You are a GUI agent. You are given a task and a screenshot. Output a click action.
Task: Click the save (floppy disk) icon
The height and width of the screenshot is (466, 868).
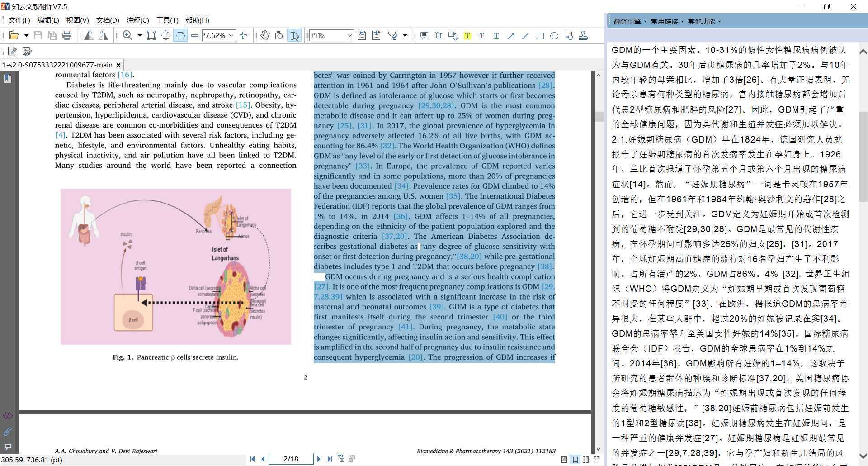click(x=38, y=36)
